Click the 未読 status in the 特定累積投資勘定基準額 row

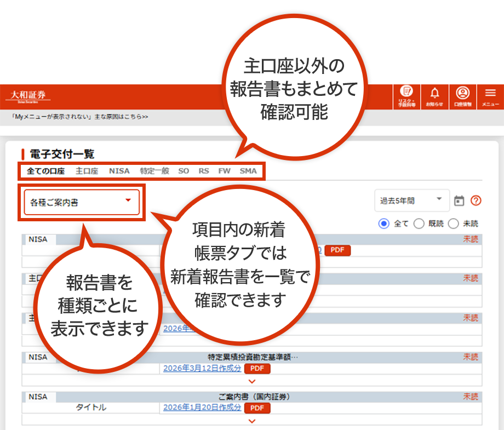[x=471, y=357]
